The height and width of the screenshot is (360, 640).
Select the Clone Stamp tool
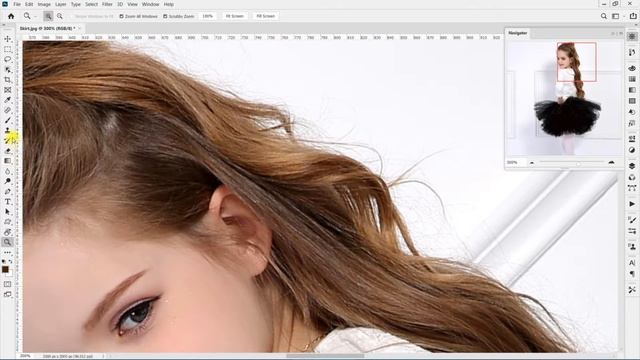pos(7,131)
